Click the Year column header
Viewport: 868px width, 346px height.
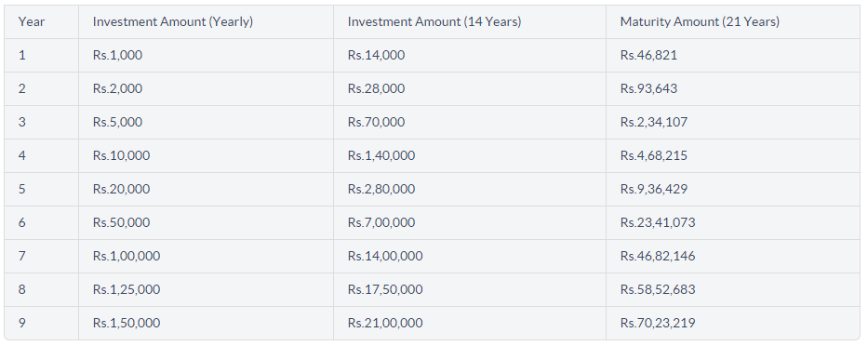coord(32,21)
